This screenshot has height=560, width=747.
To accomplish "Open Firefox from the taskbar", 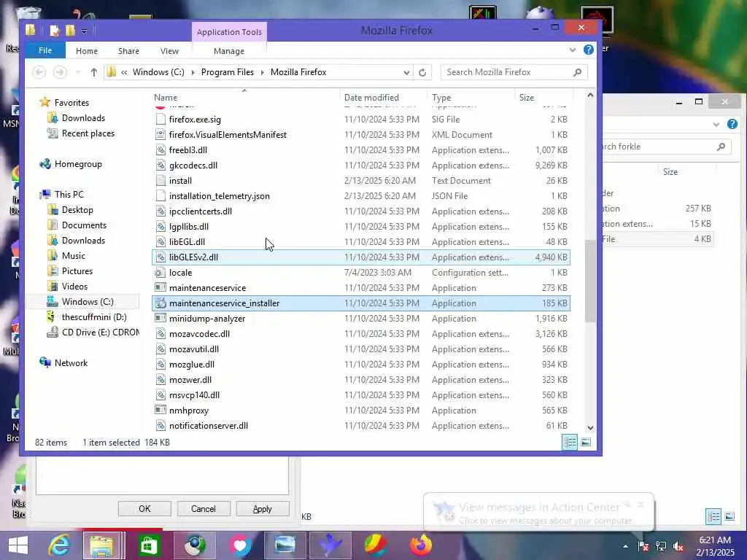I will point(420,545).
